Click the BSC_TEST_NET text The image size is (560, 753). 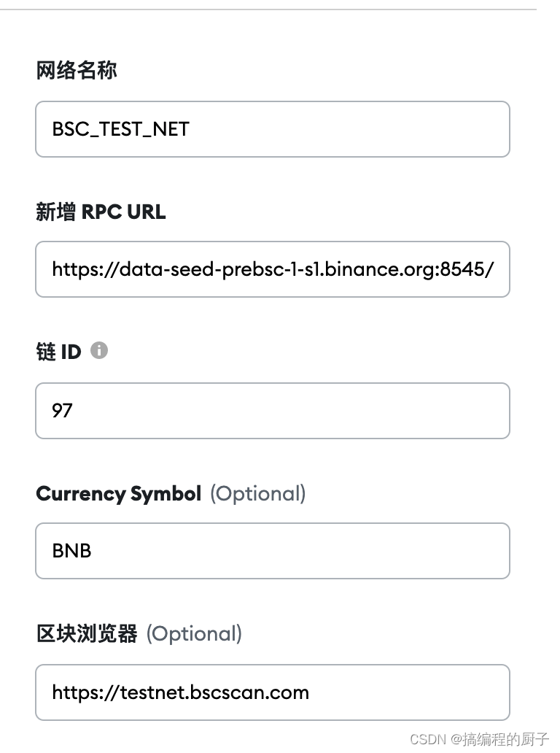(x=121, y=129)
